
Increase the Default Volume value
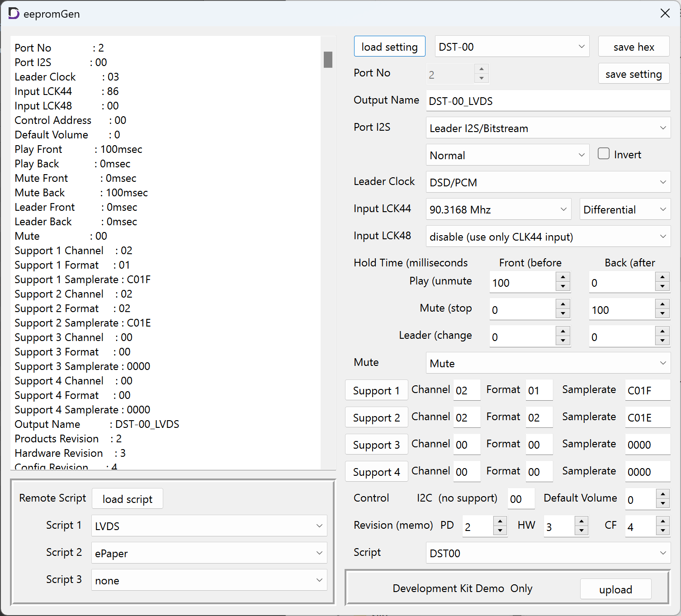[x=662, y=494]
